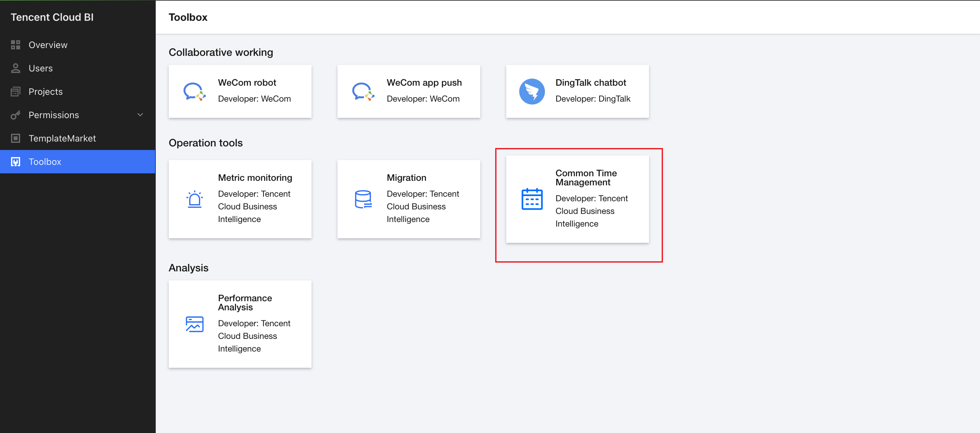Screen dimensions: 980x433
Task: Open the Toolbox sidebar item
Action: click(x=45, y=162)
